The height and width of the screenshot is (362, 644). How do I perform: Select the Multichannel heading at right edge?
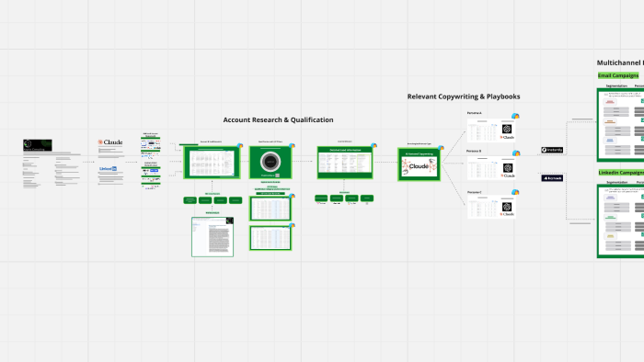(x=620, y=62)
